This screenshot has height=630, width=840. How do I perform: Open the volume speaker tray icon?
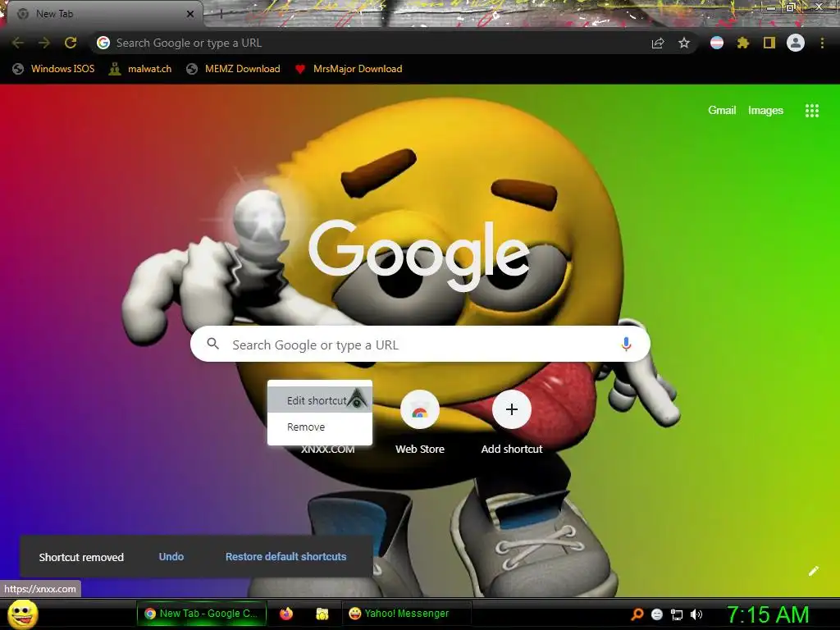(696, 614)
